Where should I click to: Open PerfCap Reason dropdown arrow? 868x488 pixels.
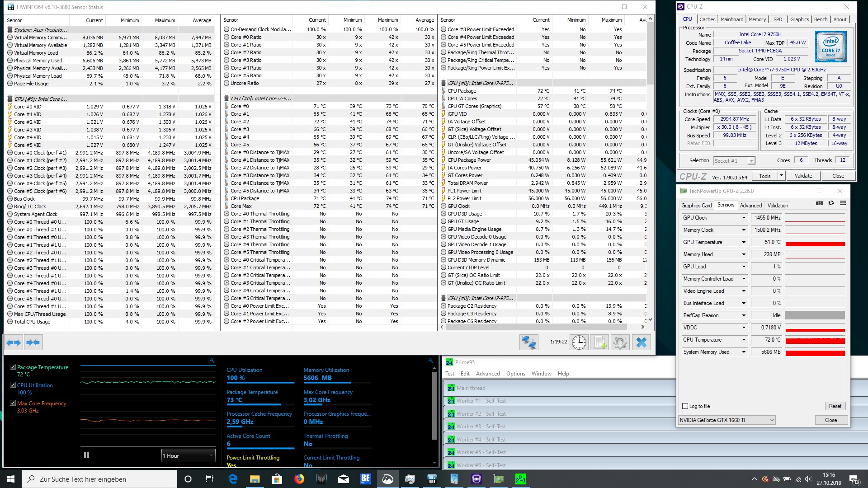point(743,315)
